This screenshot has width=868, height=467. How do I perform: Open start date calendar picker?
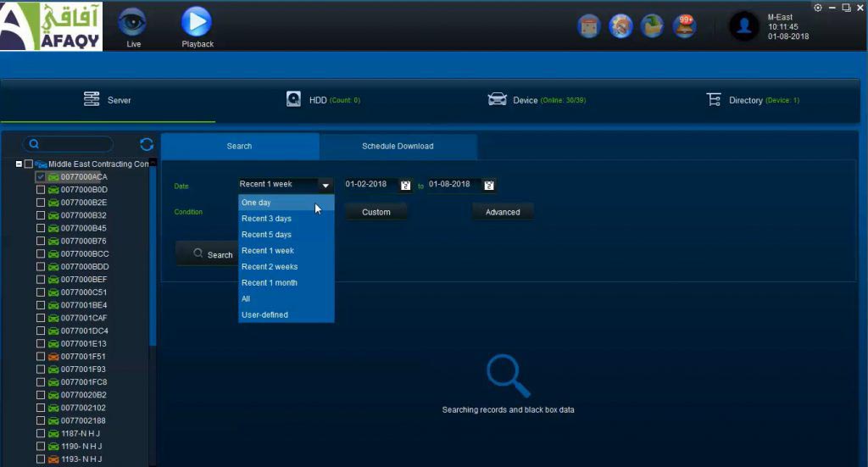[x=406, y=186]
